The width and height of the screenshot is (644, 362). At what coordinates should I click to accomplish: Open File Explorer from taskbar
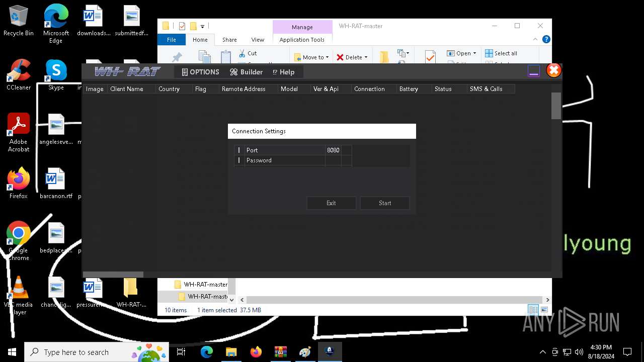[231, 352]
